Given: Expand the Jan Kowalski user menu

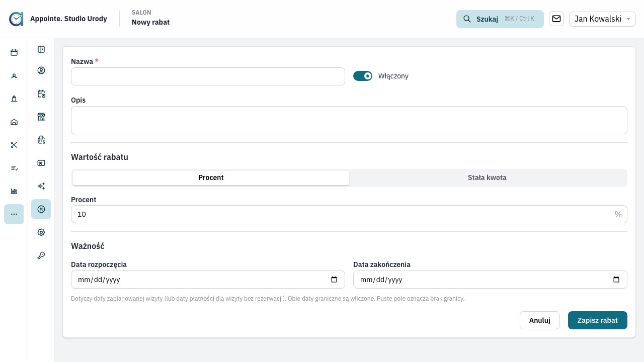Looking at the screenshot, I should pyautogui.click(x=602, y=19).
